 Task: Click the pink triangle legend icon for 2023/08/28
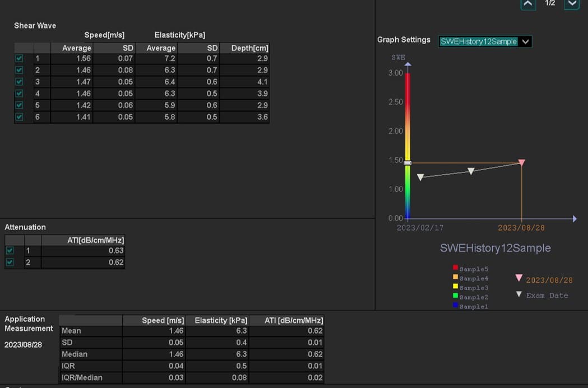[x=519, y=278]
